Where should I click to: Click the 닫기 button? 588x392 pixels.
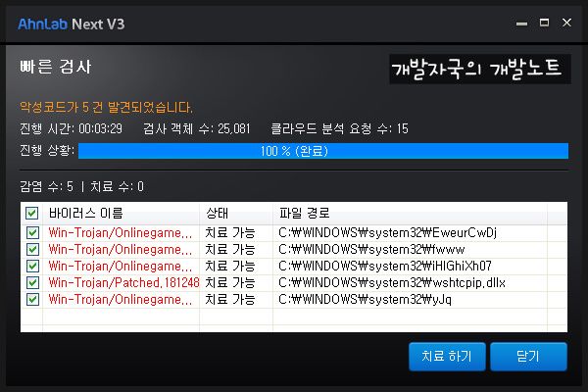coord(528,357)
